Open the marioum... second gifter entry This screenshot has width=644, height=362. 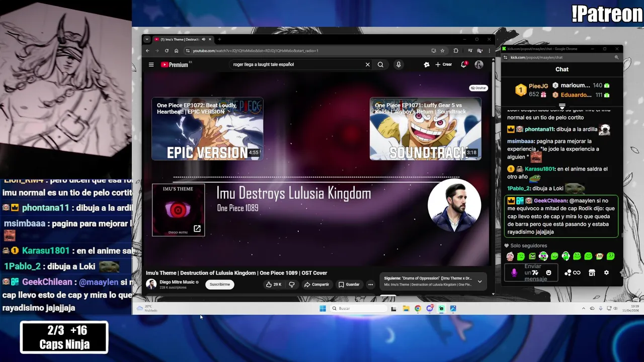581,85
